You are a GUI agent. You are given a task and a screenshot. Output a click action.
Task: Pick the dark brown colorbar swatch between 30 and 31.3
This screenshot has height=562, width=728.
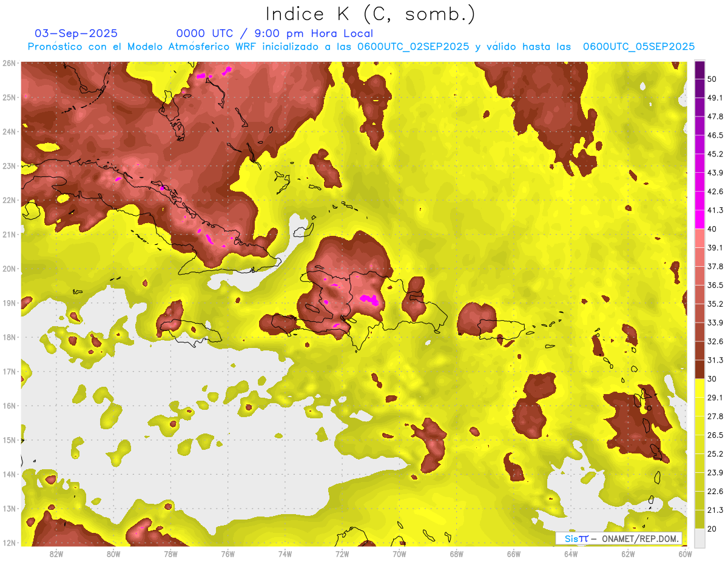[699, 369]
